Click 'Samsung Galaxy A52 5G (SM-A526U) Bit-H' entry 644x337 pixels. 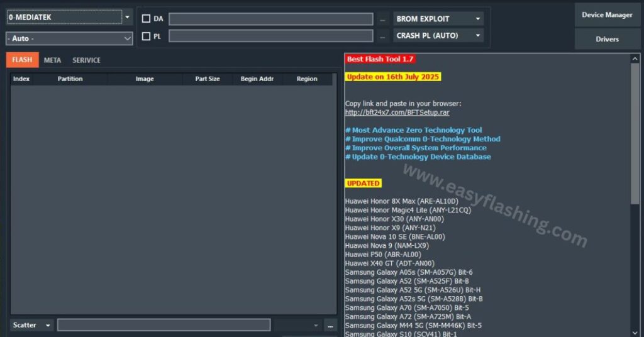[413, 290]
